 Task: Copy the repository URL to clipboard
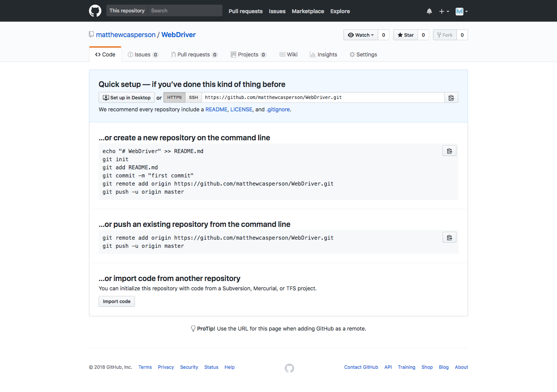(451, 98)
